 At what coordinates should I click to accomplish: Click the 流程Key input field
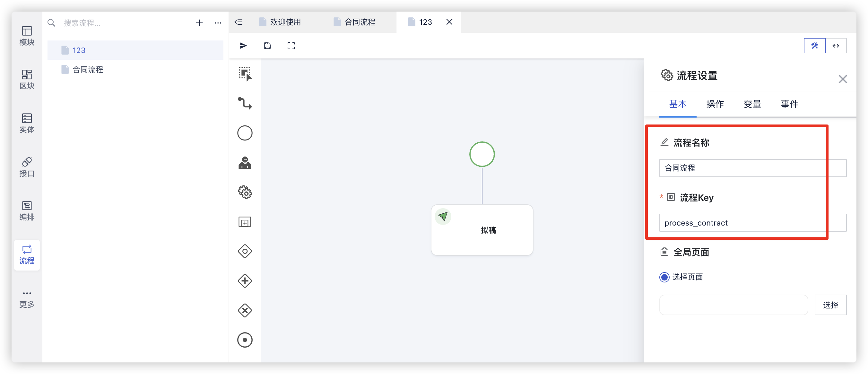click(752, 223)
